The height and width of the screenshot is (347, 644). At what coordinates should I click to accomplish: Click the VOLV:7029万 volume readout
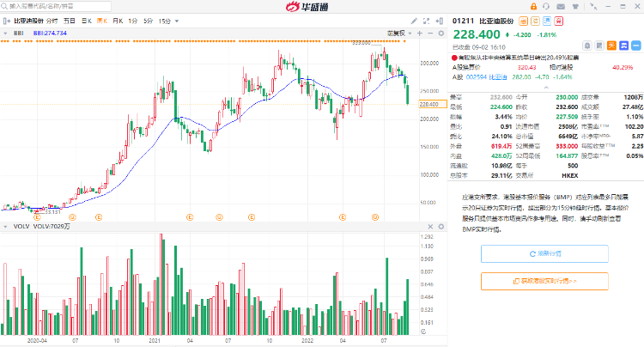point(52,227)
